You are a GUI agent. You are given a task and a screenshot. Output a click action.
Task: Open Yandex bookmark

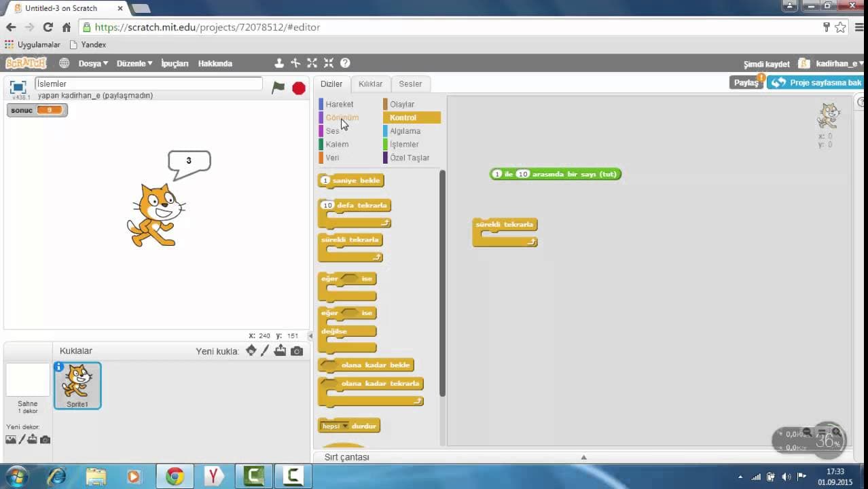click(x=88, y=44)
